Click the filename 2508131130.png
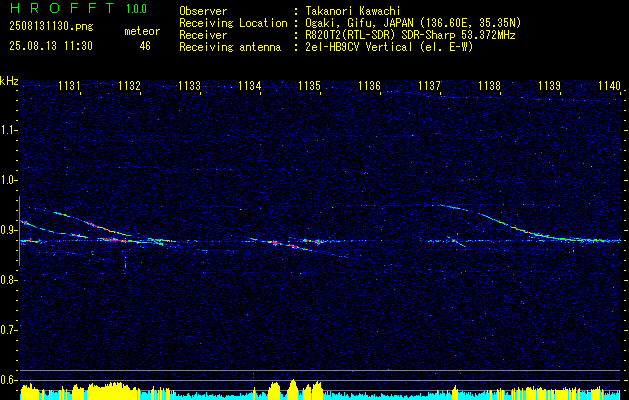Viewport: 629px width, 400px height. (51, 27)
